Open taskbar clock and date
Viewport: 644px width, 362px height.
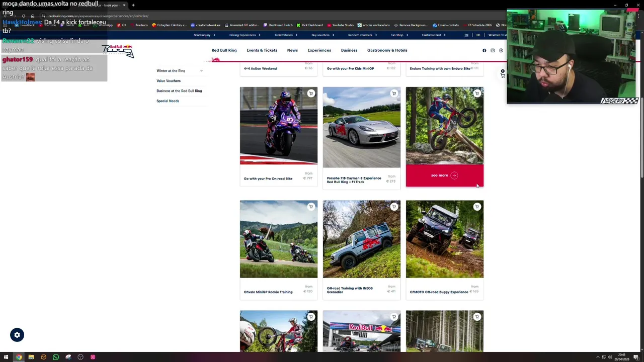point(622,357)
